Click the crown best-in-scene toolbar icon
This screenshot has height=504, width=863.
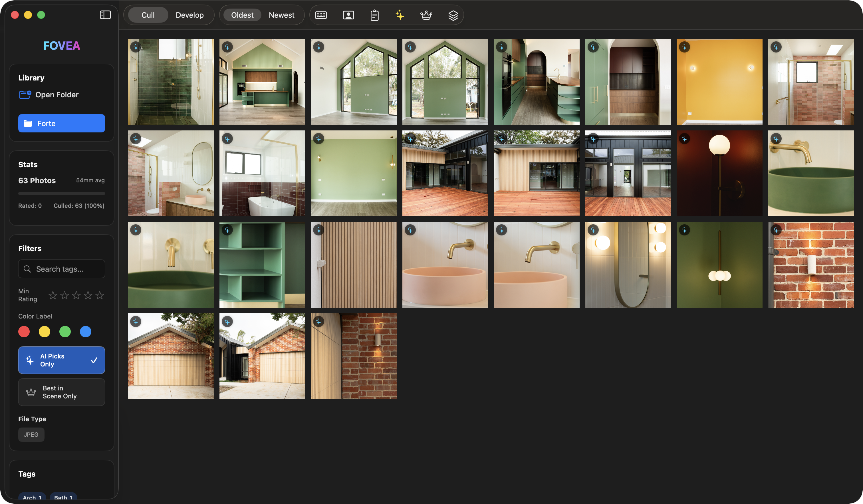tap(426, 15)
